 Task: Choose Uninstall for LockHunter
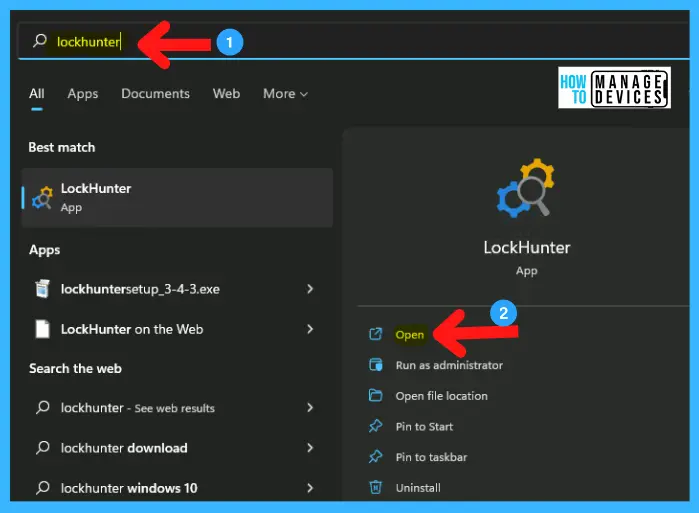tap(418, 488)
